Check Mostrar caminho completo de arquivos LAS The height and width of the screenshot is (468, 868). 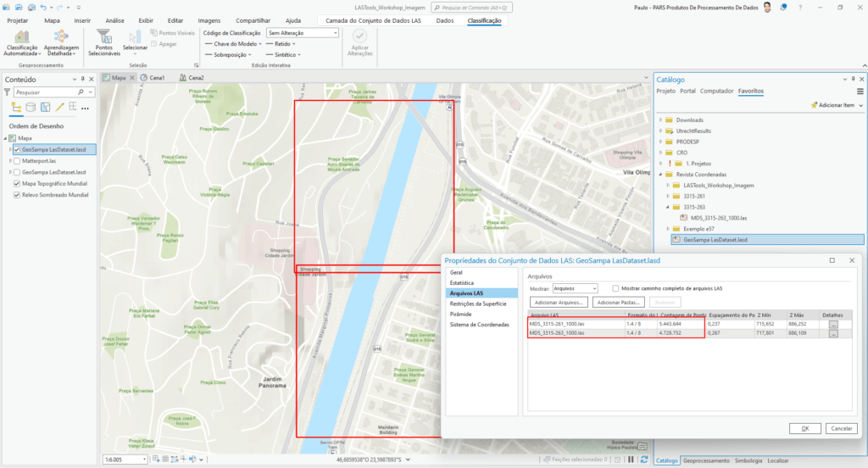pyautogui.click(x=616, y=288)
